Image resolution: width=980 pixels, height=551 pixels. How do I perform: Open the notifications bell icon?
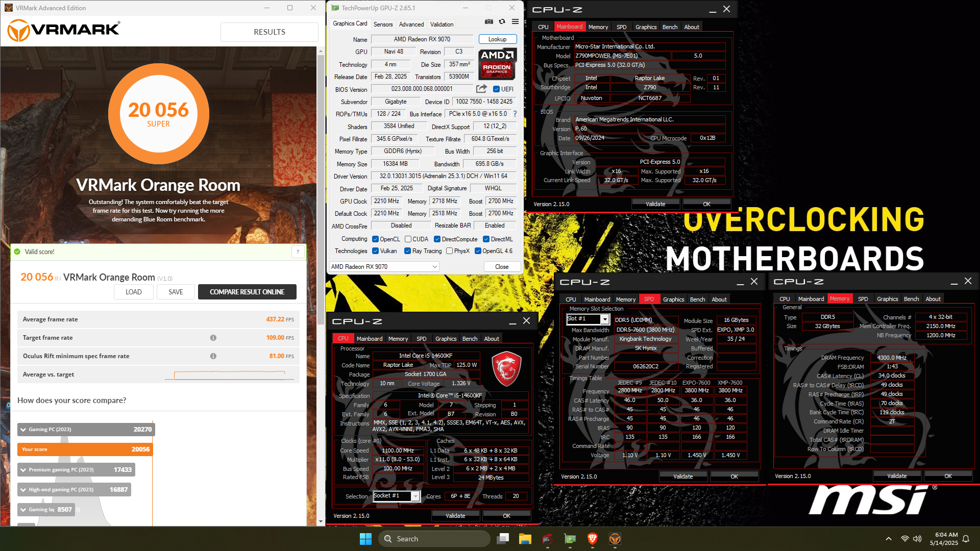click(966, 539)
